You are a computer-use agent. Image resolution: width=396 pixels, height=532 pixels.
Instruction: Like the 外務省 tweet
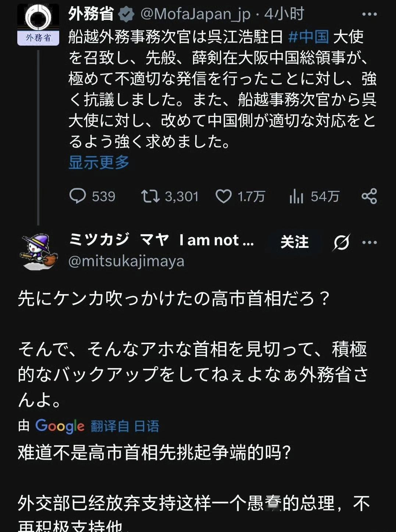click(x=224, y=196)
